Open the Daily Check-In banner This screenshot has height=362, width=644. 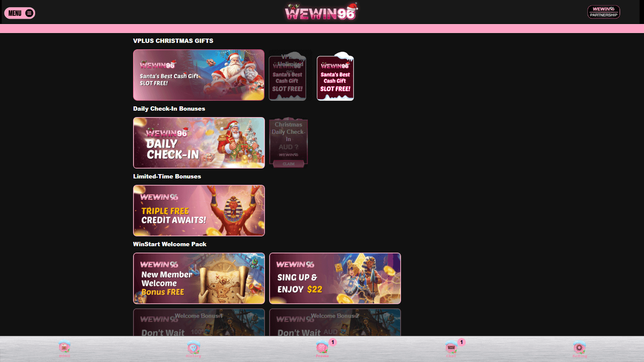tap(198, 142)
